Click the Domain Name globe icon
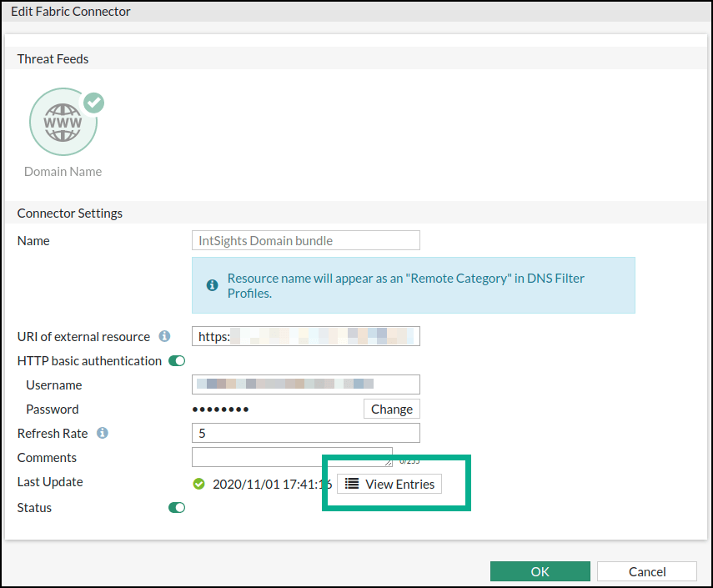 click(x=63, y=123)
